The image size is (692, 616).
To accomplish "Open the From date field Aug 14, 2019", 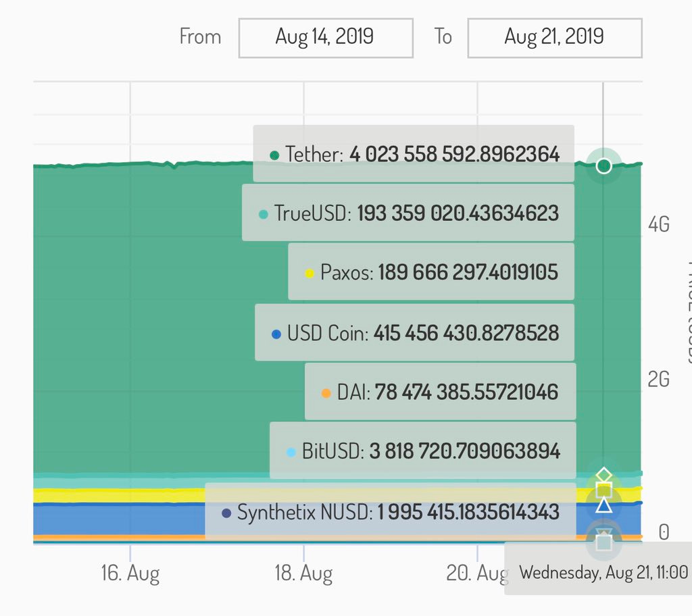I will tap(326, 38).
